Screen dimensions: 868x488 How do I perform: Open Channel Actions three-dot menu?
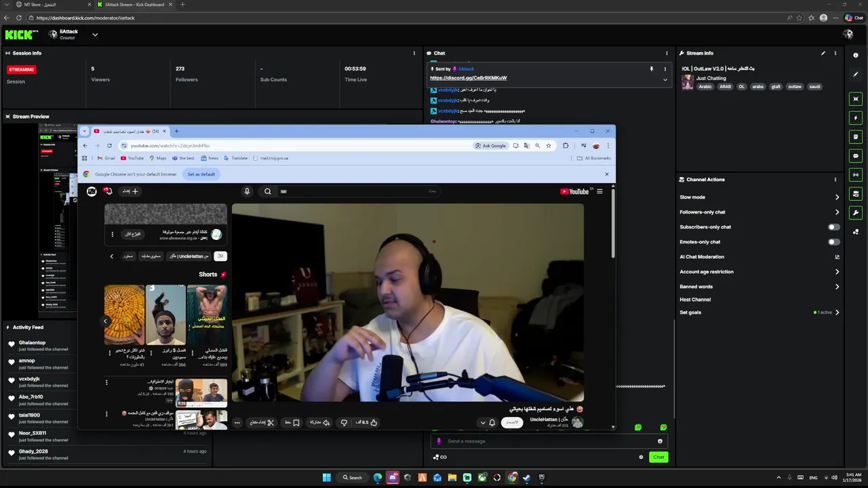[835, 180]
